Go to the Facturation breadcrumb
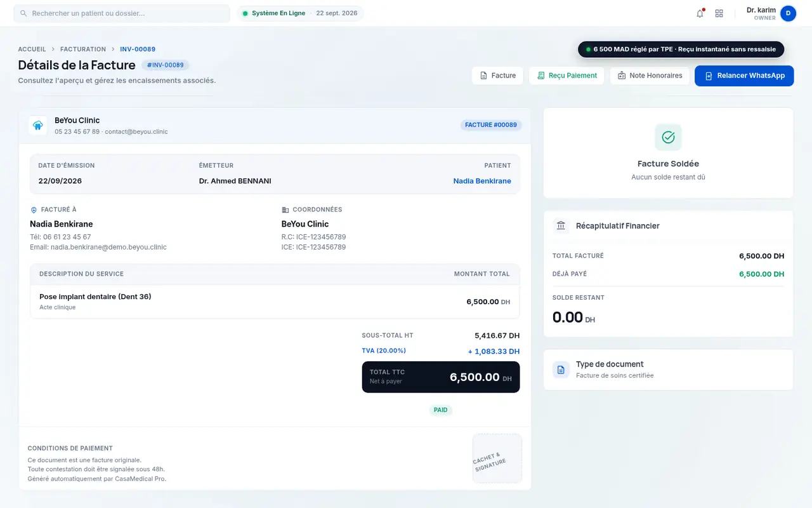 pos(83,49)
